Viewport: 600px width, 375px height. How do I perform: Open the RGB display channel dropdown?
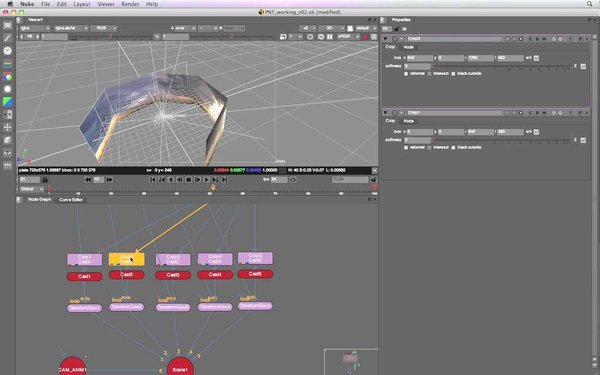pyautogui.click(x=103, y=28)
